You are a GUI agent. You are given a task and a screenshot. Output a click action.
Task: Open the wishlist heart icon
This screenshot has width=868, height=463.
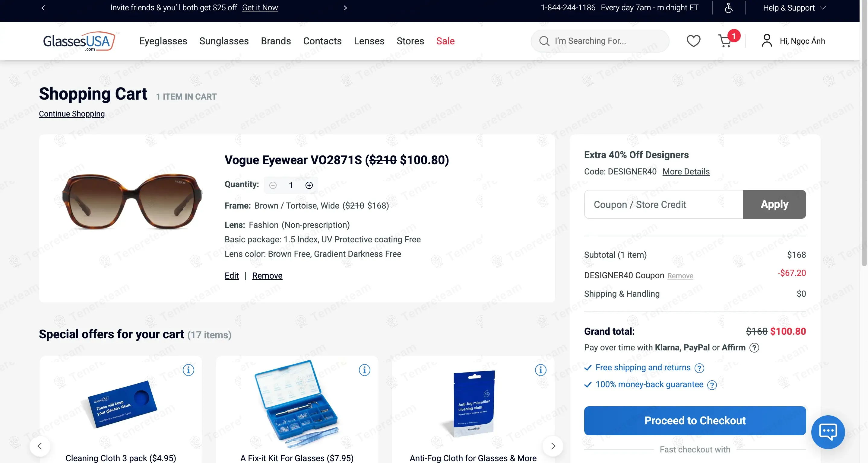pos(693,41)
